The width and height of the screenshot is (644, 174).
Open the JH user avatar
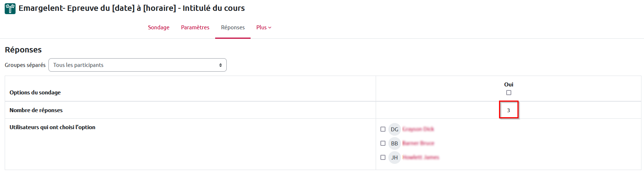point(394,157)
